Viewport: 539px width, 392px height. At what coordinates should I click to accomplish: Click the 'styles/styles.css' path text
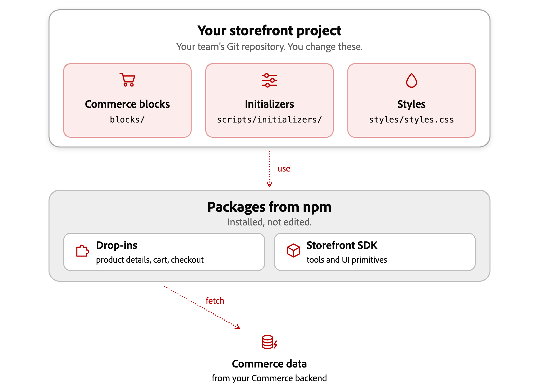point(412,120)
